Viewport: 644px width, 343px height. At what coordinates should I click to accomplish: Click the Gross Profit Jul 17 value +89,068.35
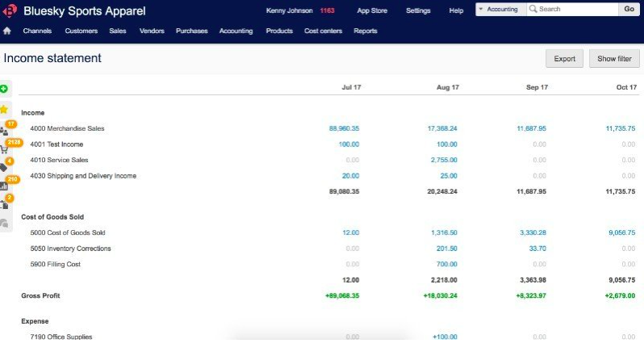[x=342, y=295]
